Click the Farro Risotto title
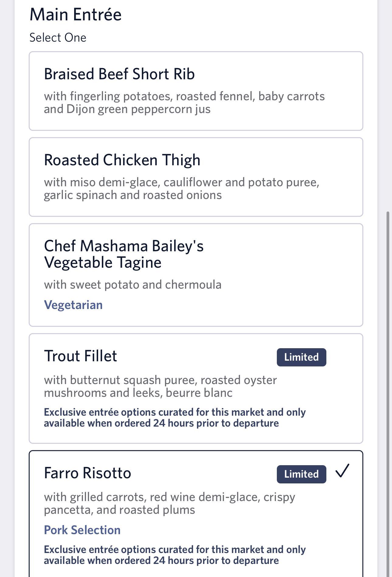The width and height of the screenshot is (392, 577). (88, 473)
